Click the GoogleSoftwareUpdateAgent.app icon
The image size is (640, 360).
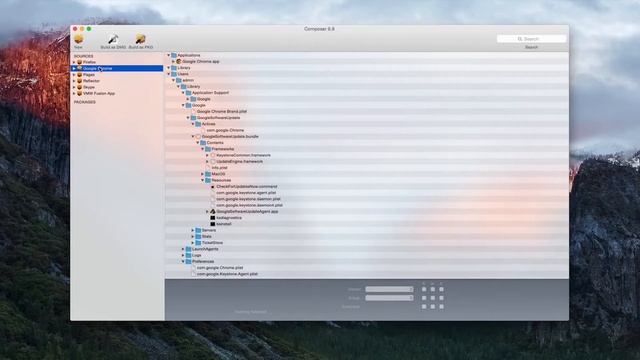(x=213, y=211)
